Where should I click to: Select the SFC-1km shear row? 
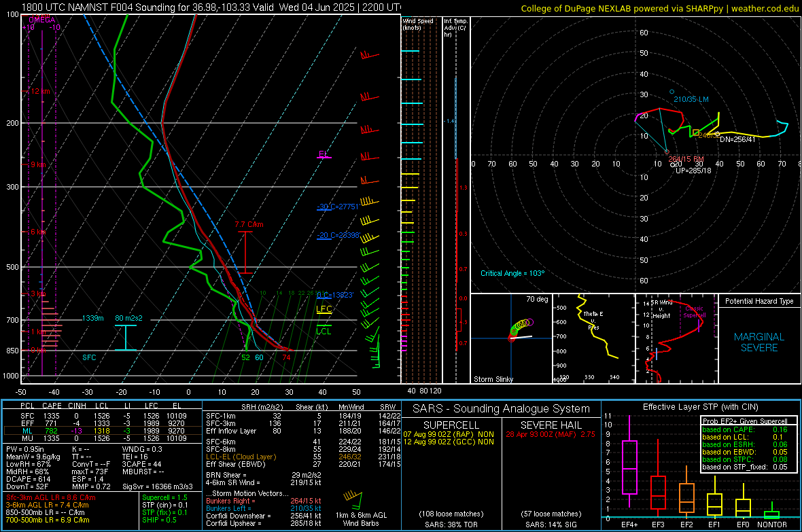click(303, 416)
